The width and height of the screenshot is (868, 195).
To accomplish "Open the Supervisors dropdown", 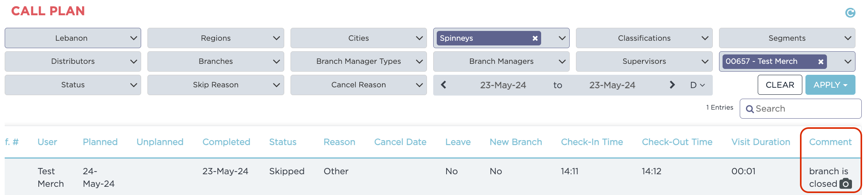I will [644, 61].
